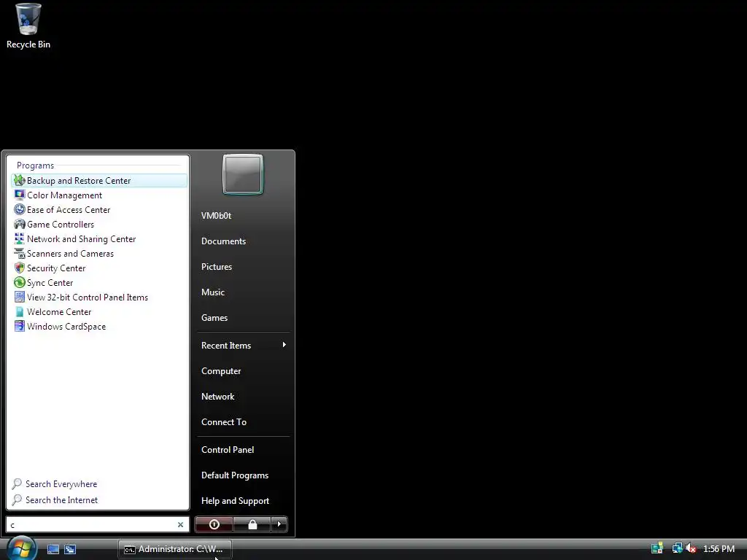Image resolution: width=747 pixels, height=560 pixels.
Task: Open Pictures from Start menu
Action: 217,267
